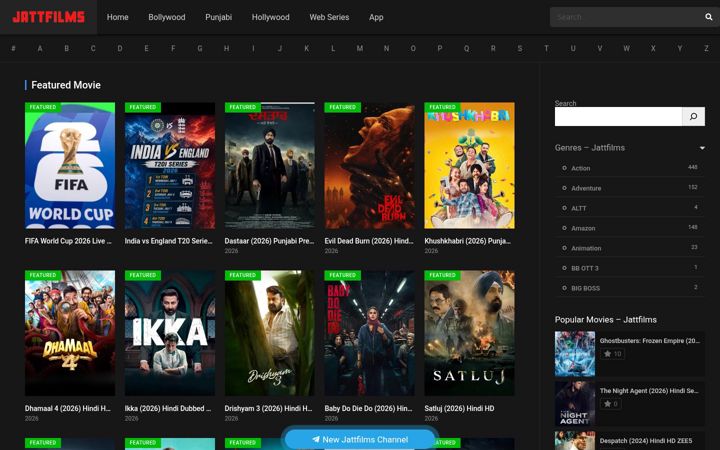Click the 'Drishyam 3 (2026) Hindi H...' title
This screenshot has width=720, height=450.
pos(268,408)
